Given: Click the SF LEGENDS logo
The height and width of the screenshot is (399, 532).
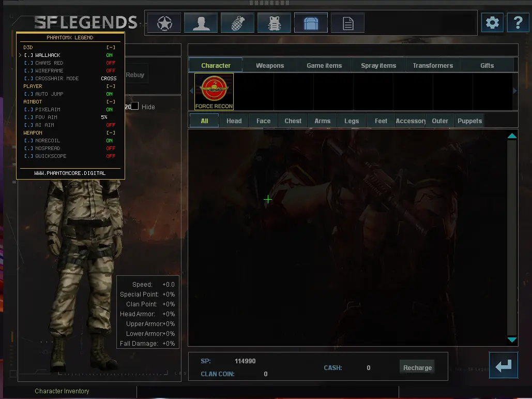Looking at the screenshot, I should coord(85,22).
